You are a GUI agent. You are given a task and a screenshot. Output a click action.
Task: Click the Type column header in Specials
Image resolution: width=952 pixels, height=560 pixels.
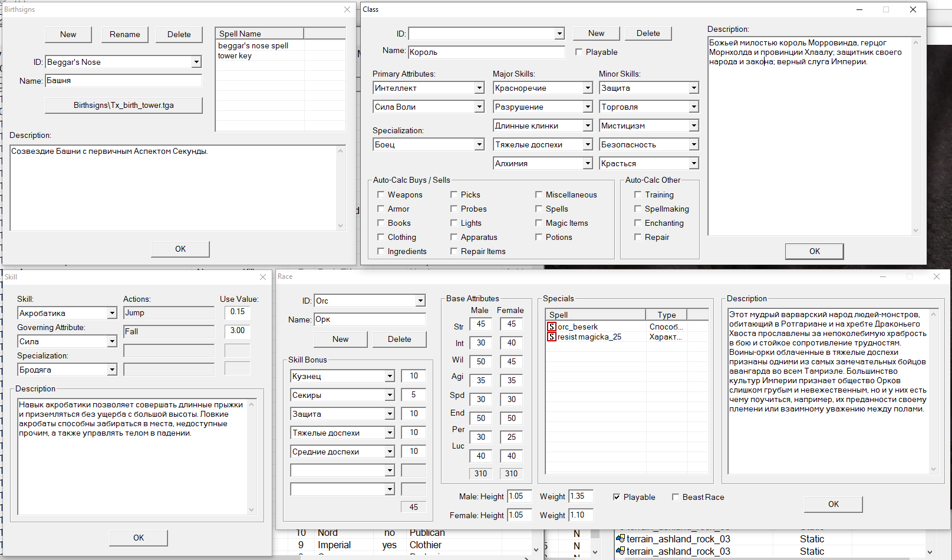pos(667,315)
